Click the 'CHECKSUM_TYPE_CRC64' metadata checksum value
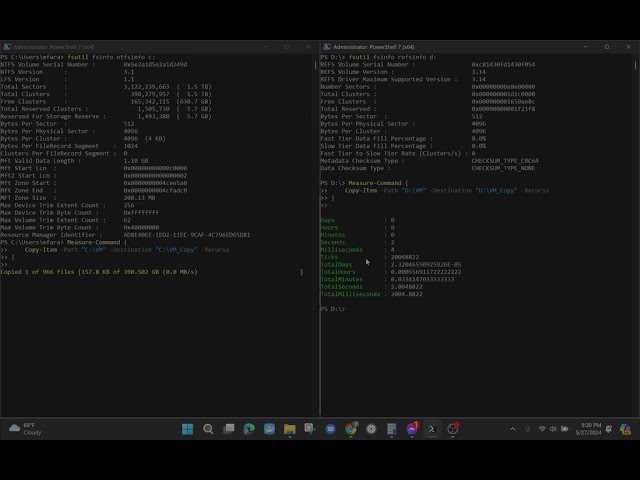This screenshot has width=640, height=480. tap(505, 161)
